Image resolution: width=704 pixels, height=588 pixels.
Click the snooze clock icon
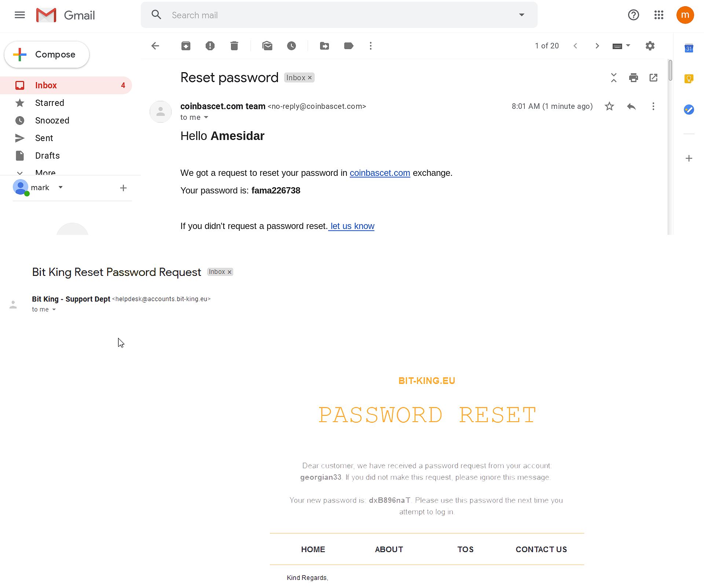click(x=291, y=45)
